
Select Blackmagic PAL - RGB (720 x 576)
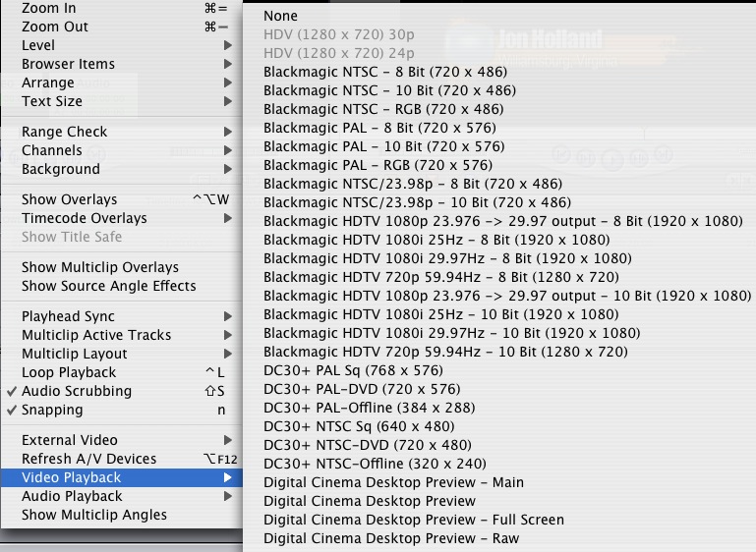[499, 165]
